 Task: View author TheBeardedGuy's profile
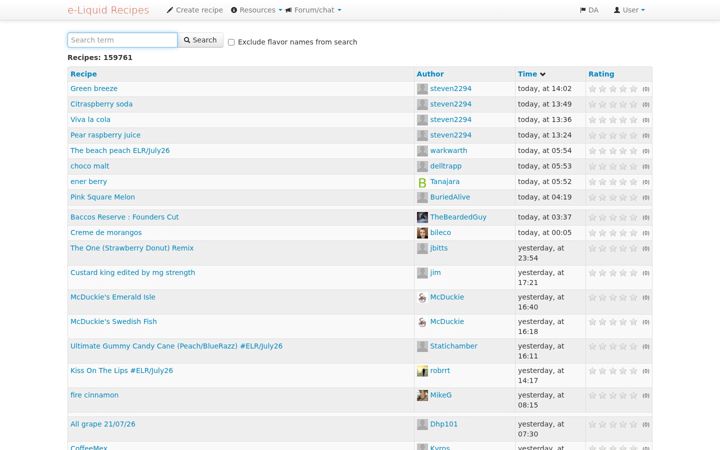coord(458,217)
